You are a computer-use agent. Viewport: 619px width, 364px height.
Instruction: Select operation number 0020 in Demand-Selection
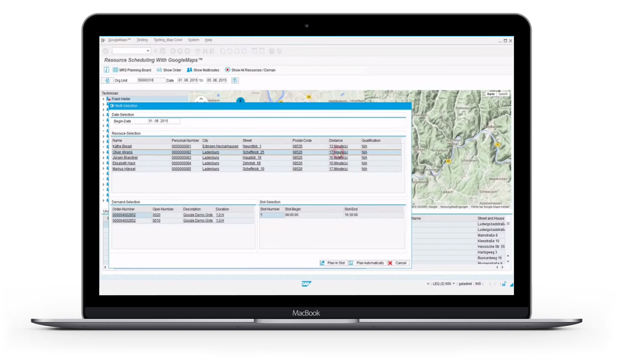point(156,215)
